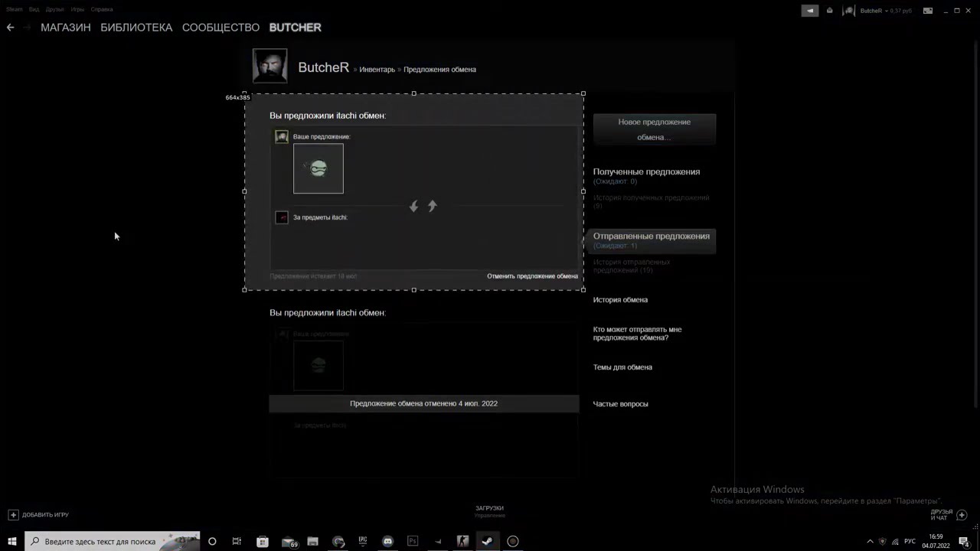980x551 pixels.
Task: Open the Инвентарь breadcrumb link
Action: click(377, 70)
